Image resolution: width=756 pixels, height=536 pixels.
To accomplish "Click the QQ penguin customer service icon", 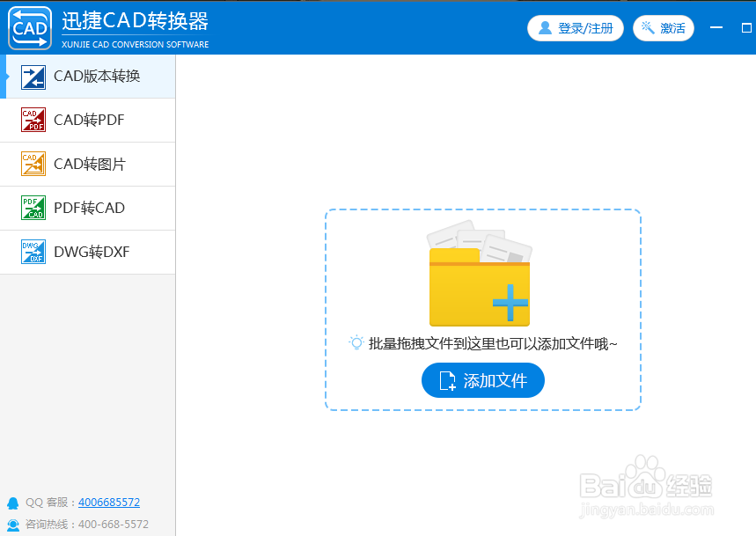I will 13,503.
